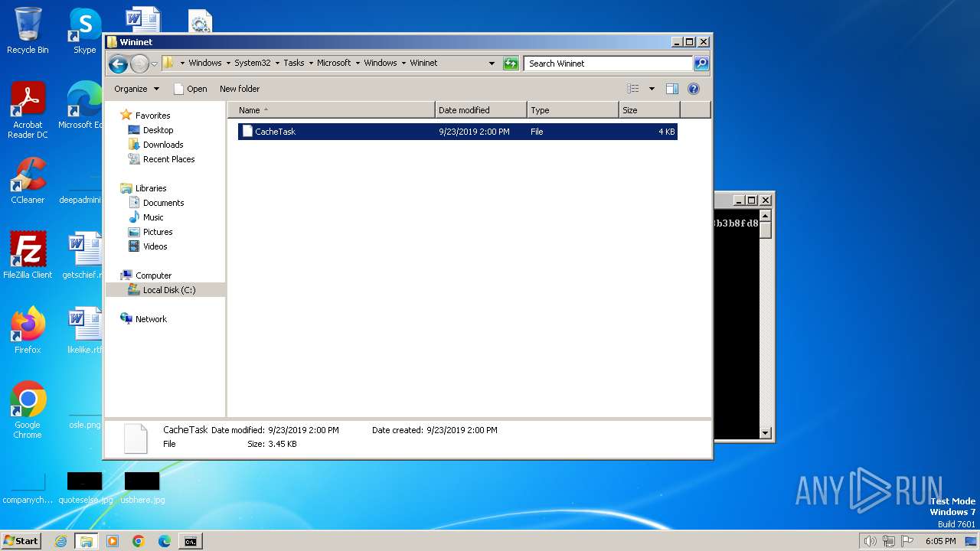The width and height of the screenshot is (980, 551).
Task: Select the CacheTask file row
Action: pos(457,132)
